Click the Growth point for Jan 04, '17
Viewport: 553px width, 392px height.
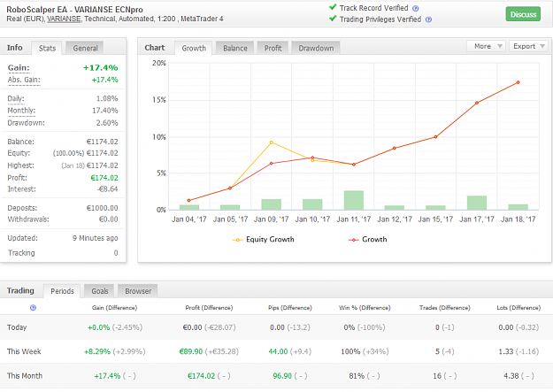pos(189,200)
